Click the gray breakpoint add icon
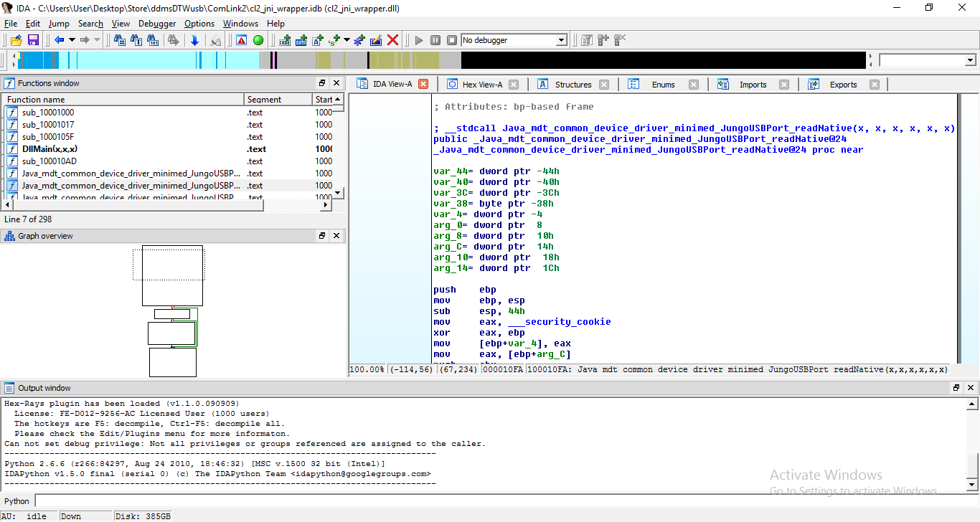Screen dimensions: 980x522 click(603, 40)
